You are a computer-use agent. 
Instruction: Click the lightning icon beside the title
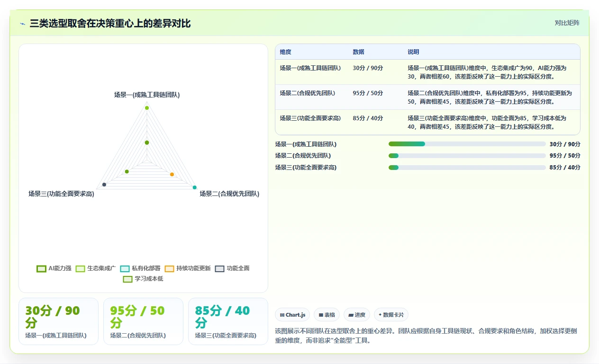pyautogui.click(x=23, y=24)
